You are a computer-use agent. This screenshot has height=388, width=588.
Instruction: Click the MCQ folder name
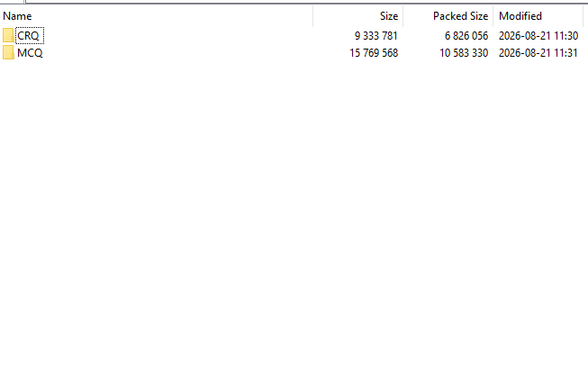pos(30,53)
